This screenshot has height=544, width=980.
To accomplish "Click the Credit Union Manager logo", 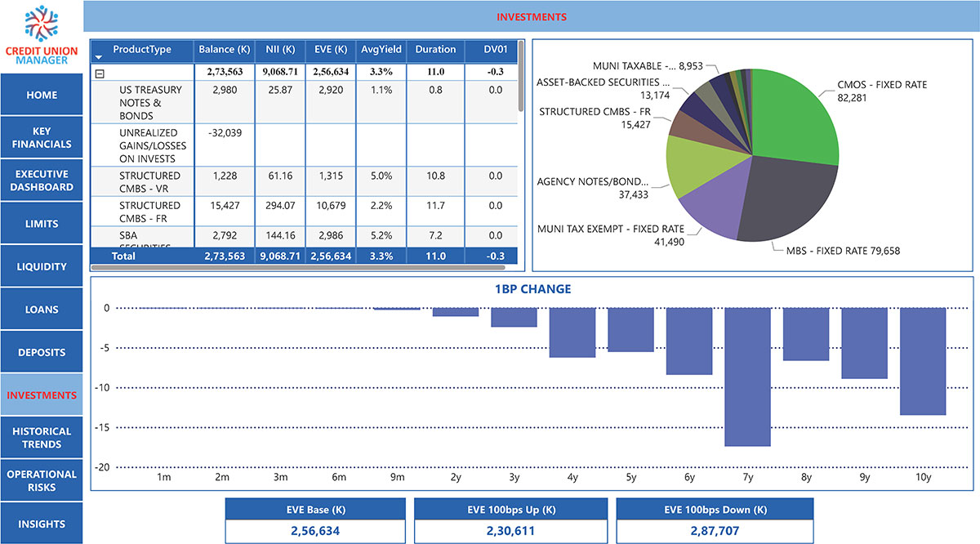I will (x=42, y=36).
